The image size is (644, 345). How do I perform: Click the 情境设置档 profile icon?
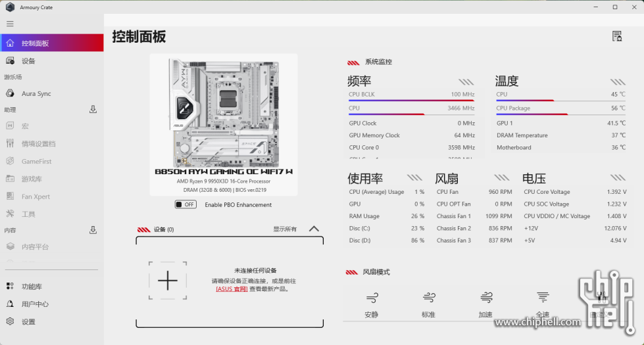pos(11,143)
